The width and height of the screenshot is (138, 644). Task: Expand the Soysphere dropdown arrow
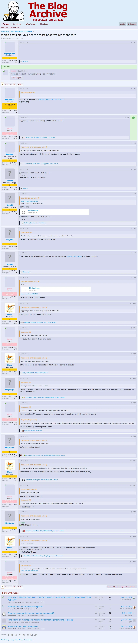(23, 24)
